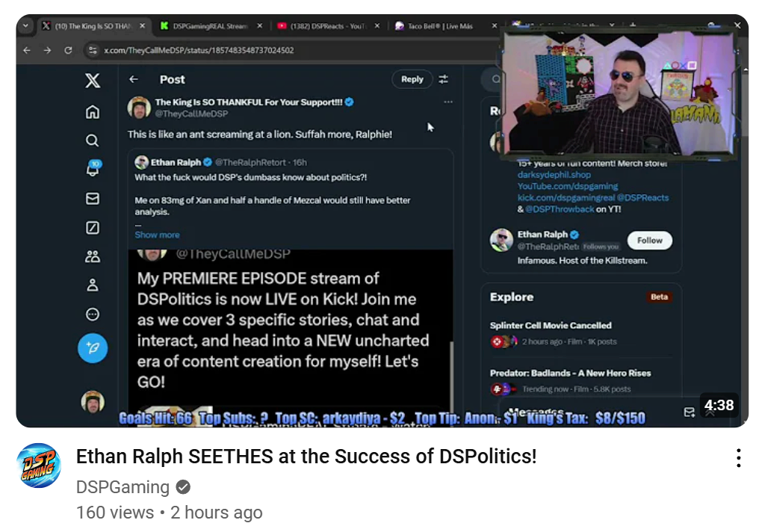
Task: Close the DSPGamingREAL Stream tab
Action: pos(260,26)
